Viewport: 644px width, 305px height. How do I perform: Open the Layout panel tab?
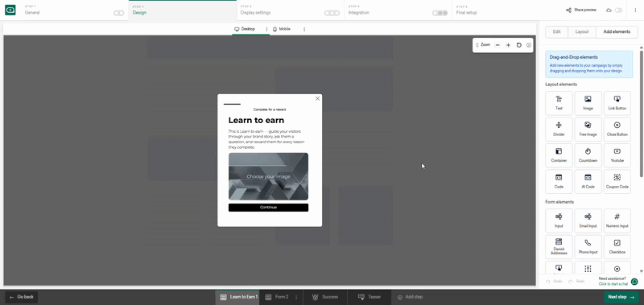[x=582, y=31]
